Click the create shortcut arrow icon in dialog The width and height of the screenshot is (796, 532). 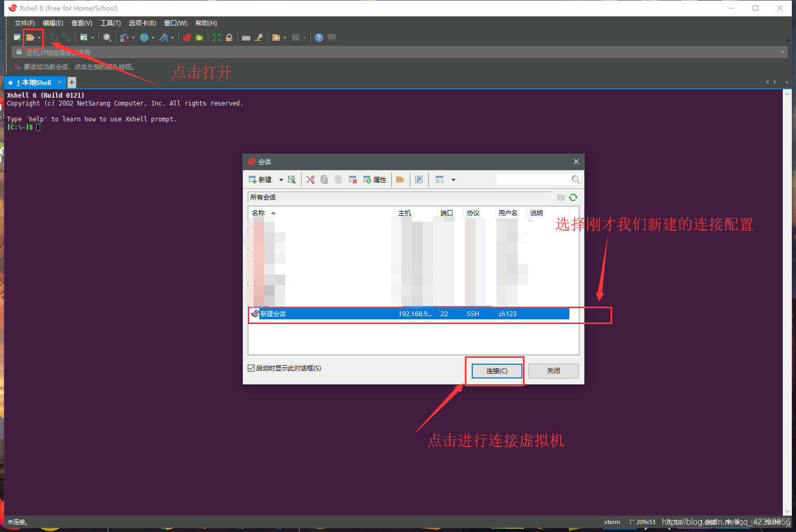[x=419, y=180]
